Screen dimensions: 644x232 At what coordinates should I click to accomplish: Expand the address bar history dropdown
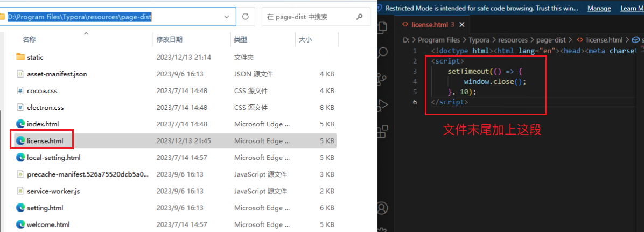(227, 17)
